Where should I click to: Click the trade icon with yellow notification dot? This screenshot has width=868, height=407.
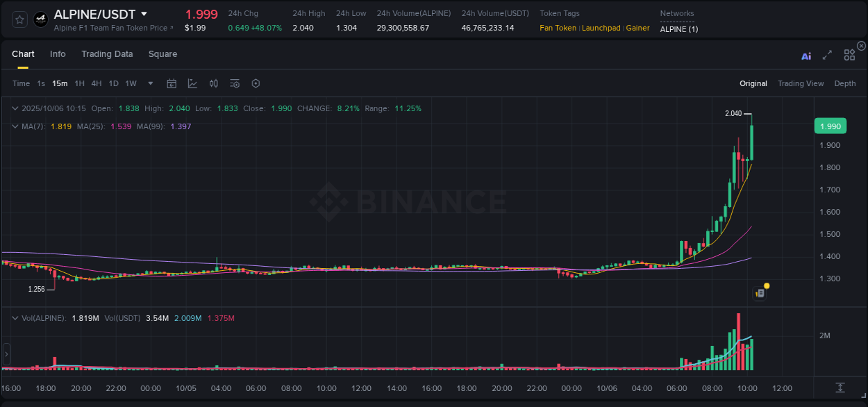coord(759,292)
